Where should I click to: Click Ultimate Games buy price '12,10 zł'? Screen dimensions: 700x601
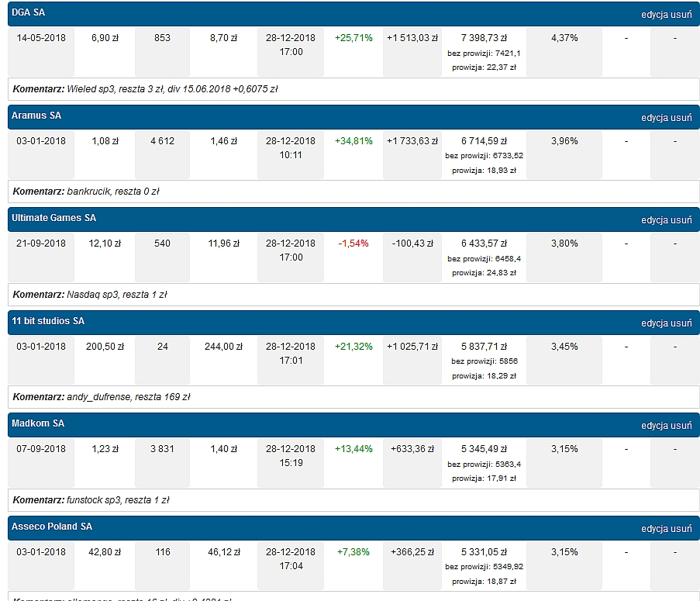105,244
